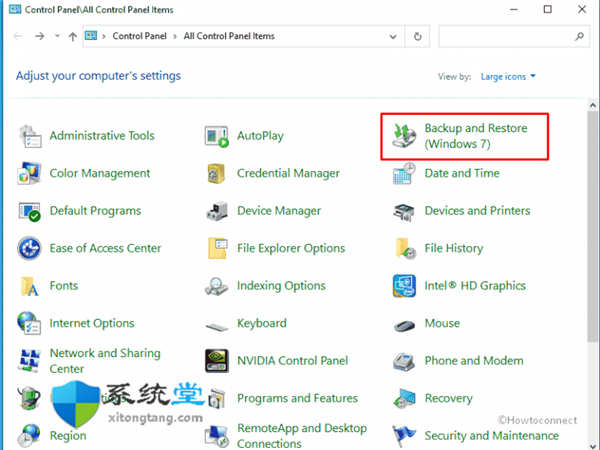The image size is (600, 450).
Task: Maximize the Control Panel window
Action: coord(548,10)
